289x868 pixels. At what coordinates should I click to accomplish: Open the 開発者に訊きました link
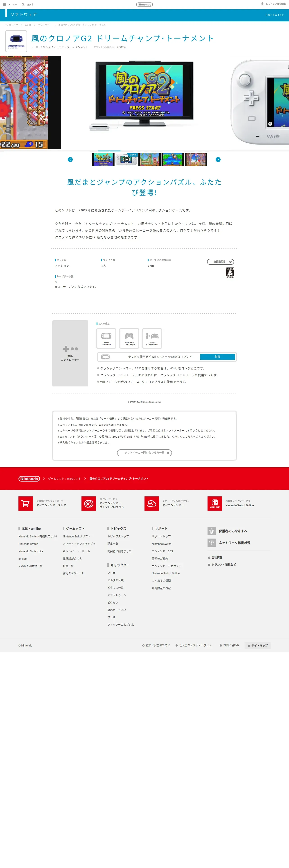120,551
